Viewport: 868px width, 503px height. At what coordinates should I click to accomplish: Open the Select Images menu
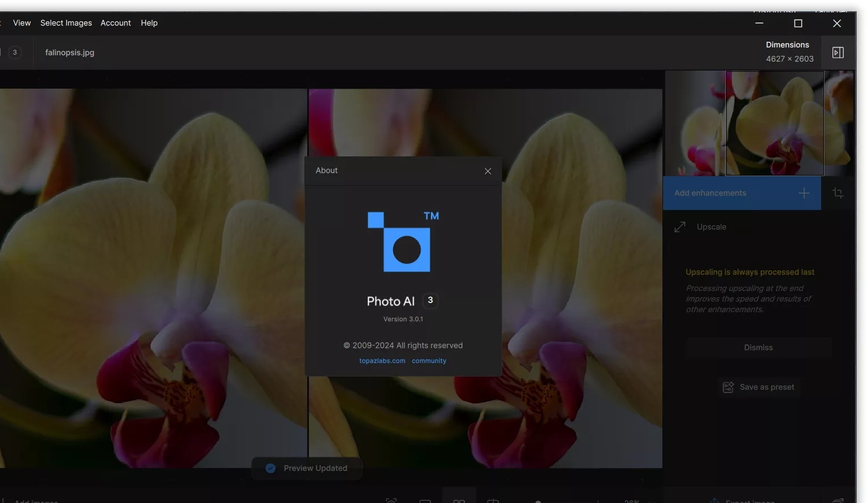click(x=66, y=23)
